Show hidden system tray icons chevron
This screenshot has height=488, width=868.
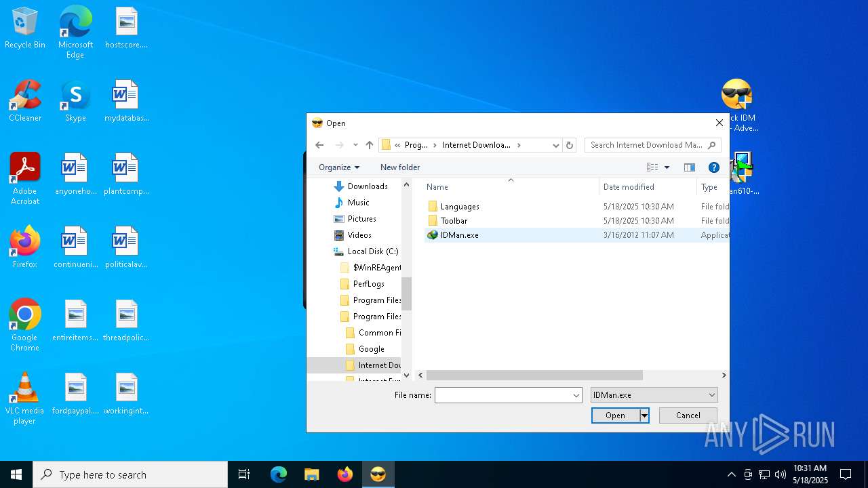point(731,474)
